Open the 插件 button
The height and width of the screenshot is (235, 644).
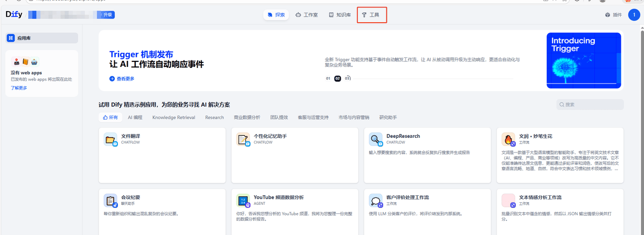[x=613, y=15]
